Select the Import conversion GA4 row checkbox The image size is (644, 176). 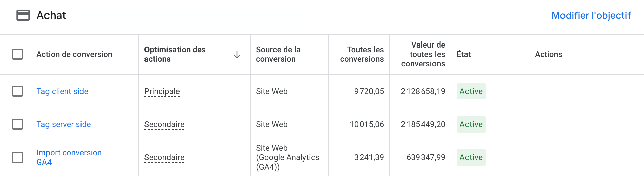tap(18, 157)
